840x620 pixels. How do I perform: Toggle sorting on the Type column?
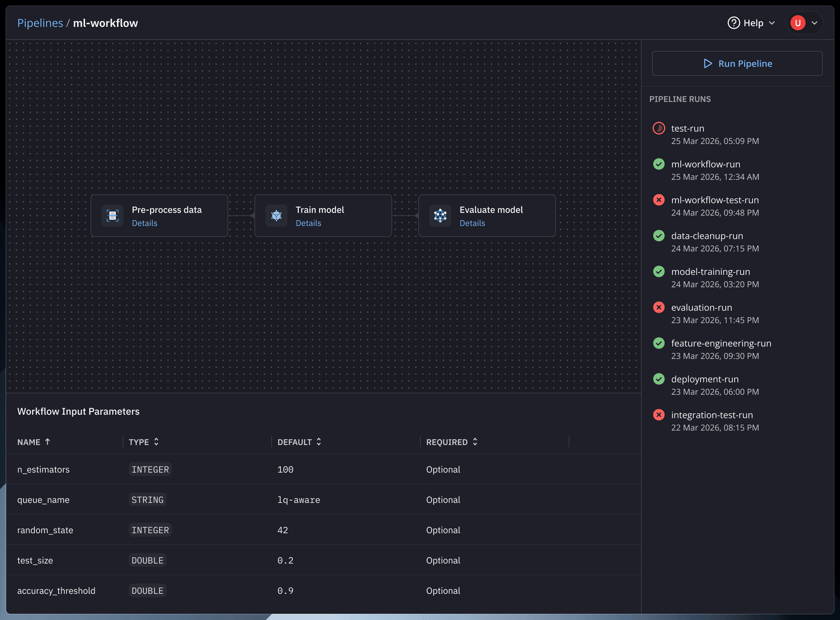156,442
